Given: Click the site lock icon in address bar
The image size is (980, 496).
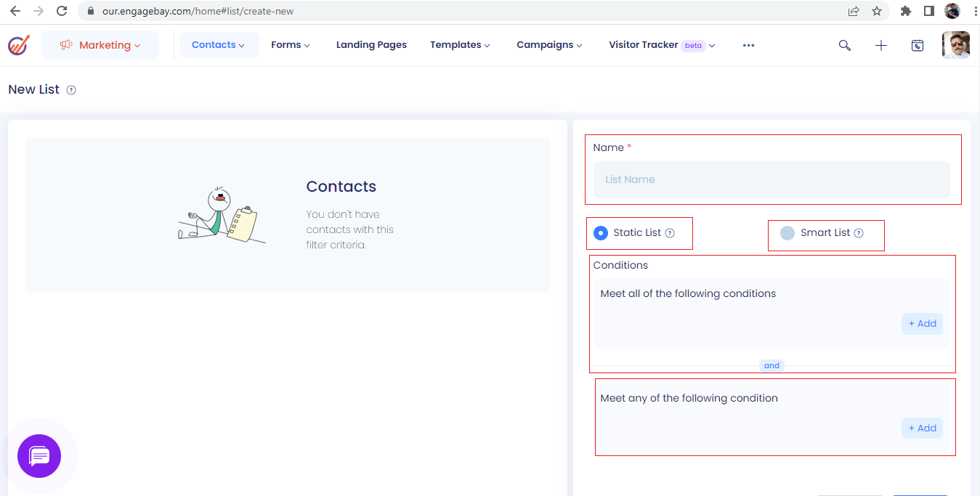Looking at the screenshot, I should coord(91,12).
